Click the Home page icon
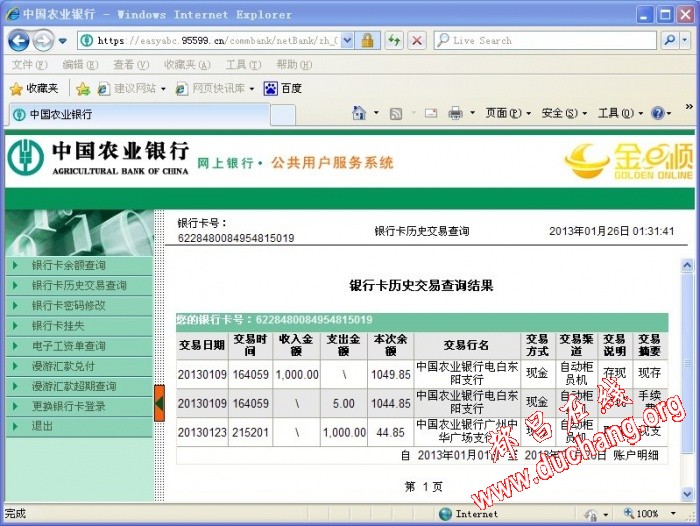This screenshot has height=526, width=700. tap(359, 113)
